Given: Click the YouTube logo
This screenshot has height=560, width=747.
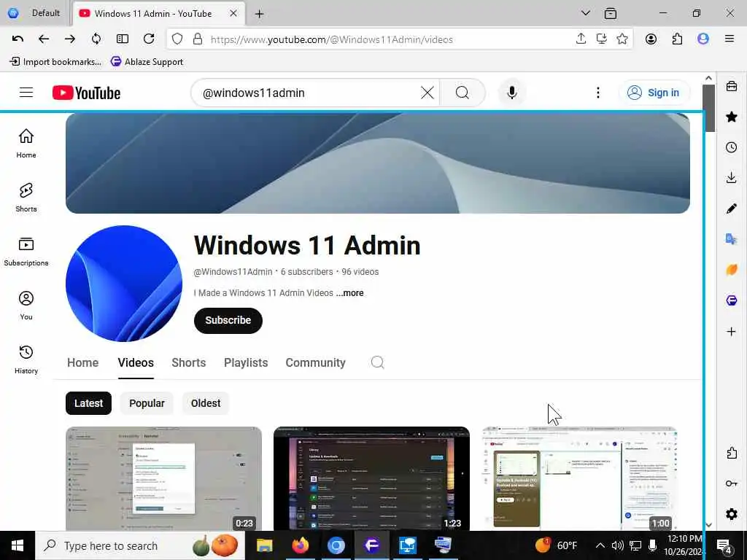Looking at the screenshot, I should point(86,93).
